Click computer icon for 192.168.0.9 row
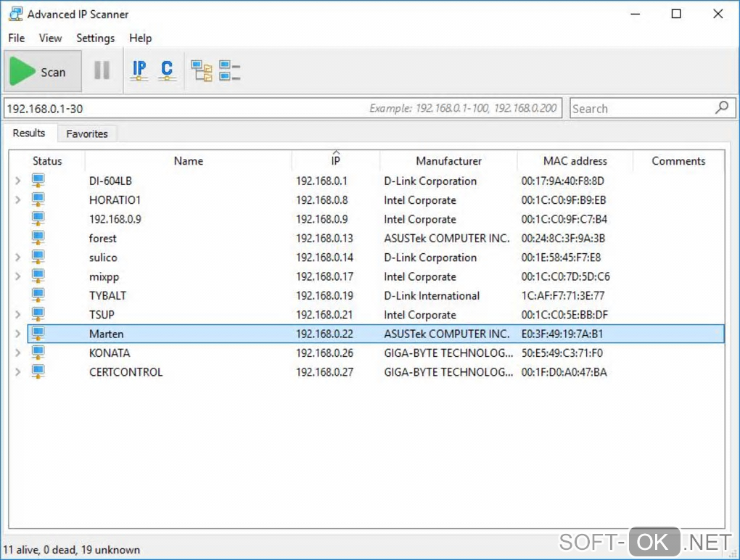The height and width of the screenshot is (560, 740). [x=38, y=219]
